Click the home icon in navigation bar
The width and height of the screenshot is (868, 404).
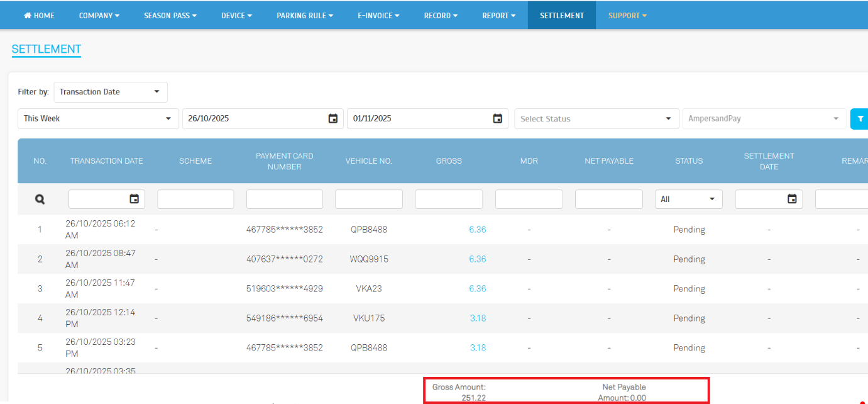(x=28, y=16)
